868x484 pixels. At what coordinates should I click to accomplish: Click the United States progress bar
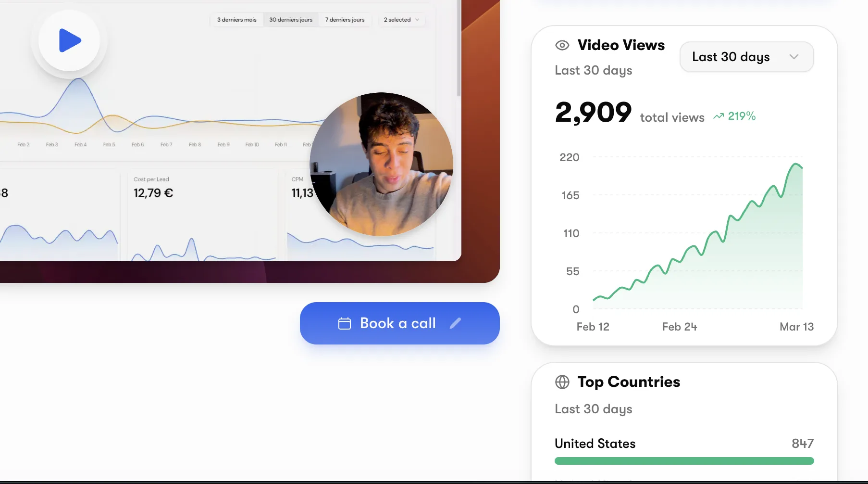tap(684, 461)
